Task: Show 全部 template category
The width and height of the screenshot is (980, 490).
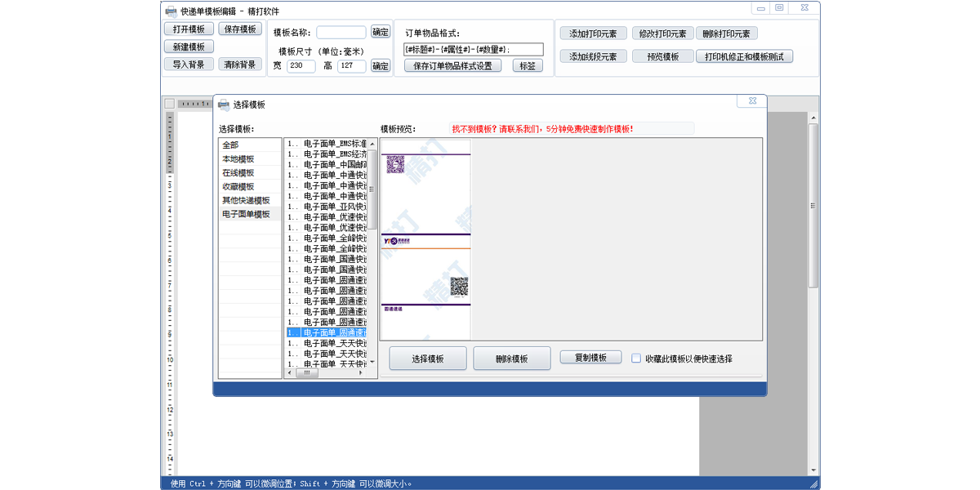Action: click(249, 145)
